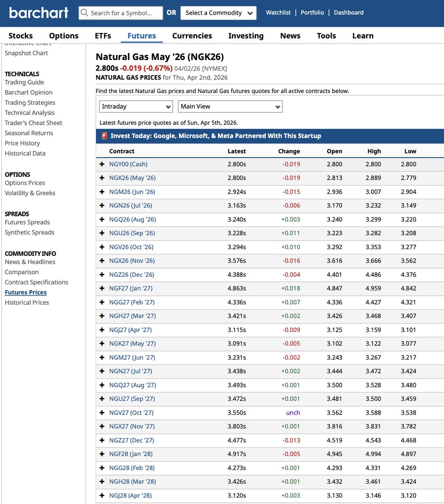Expand the NGV26 (Oct '26) row

102,247
